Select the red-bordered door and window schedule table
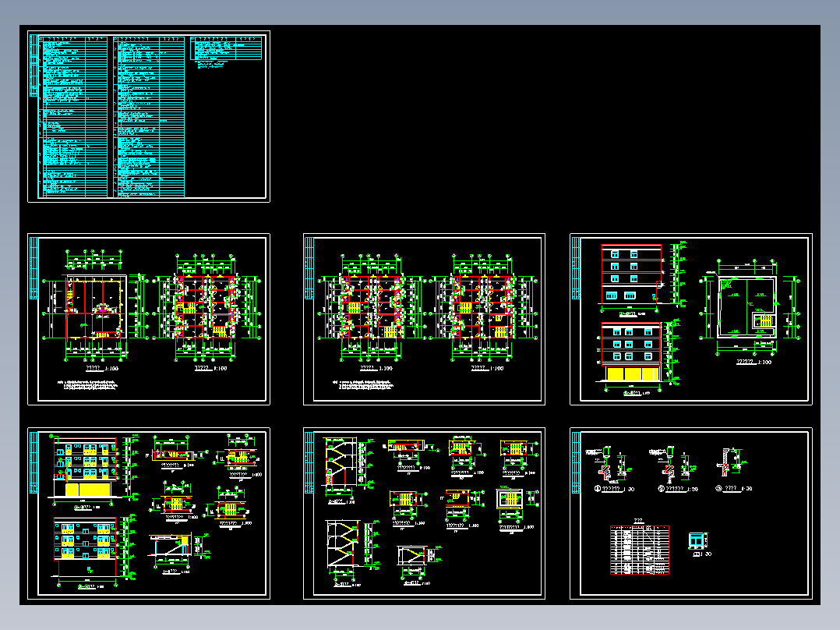Screen dimensions: 840x630 [640, 550]
